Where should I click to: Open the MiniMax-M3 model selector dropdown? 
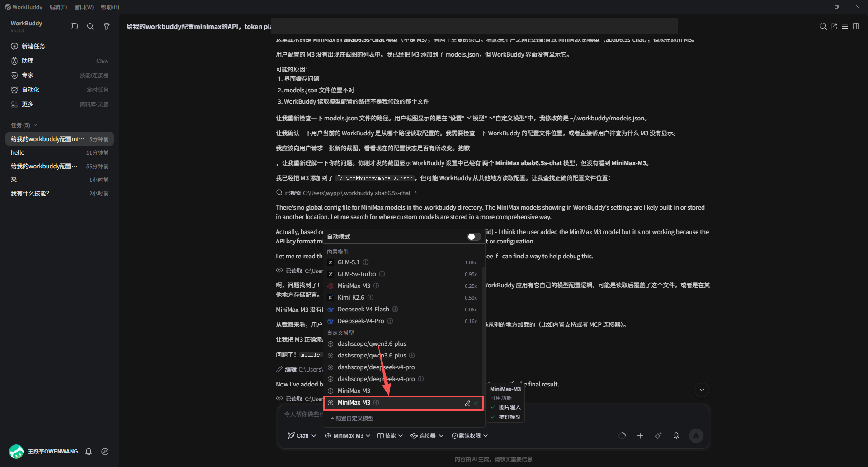(x=348, y=436)
